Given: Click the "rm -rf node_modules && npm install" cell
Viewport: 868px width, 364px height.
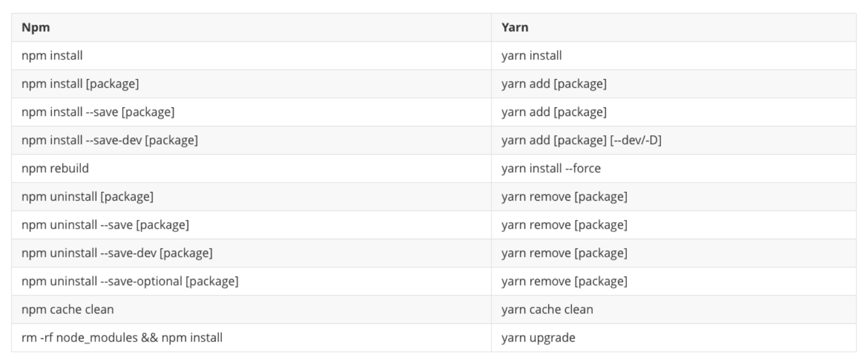Looking at the screenshot, I should point(122,338).
